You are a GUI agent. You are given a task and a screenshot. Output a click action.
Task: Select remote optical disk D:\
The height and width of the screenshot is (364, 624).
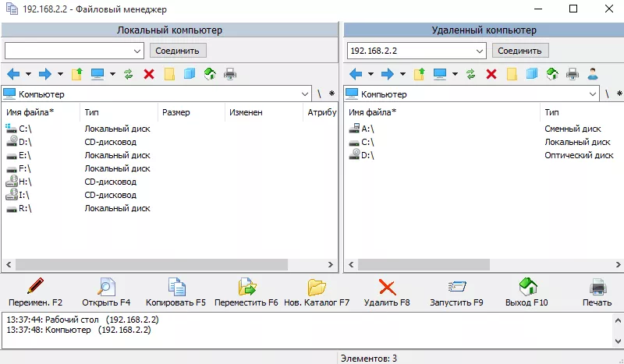click(361, 155)
